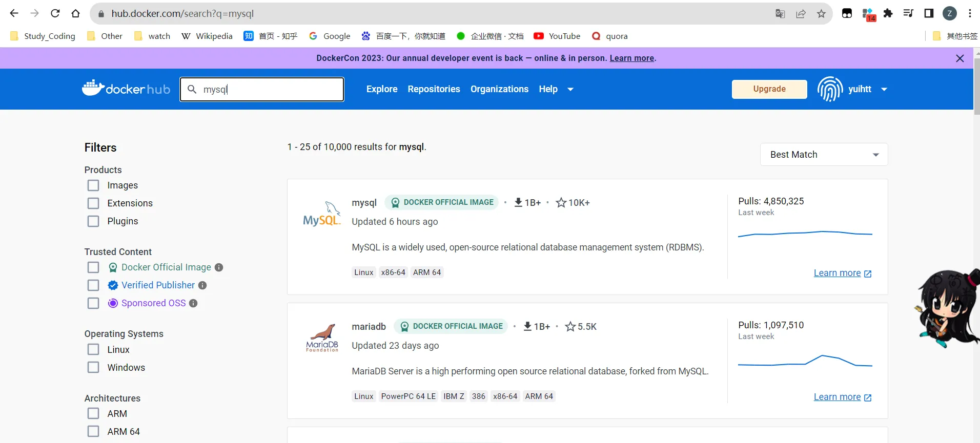Screen dimensions: 980x443
Task: Open the Best Match sort dropdown
Action: click(x=824, y=155)
